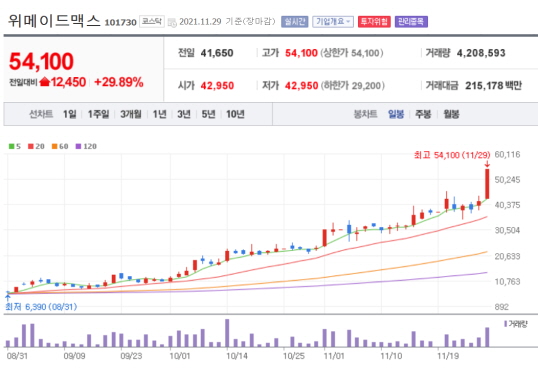
Task: Click the 거래대금 value 215,178 백만
Action: [x=493, y=85]
